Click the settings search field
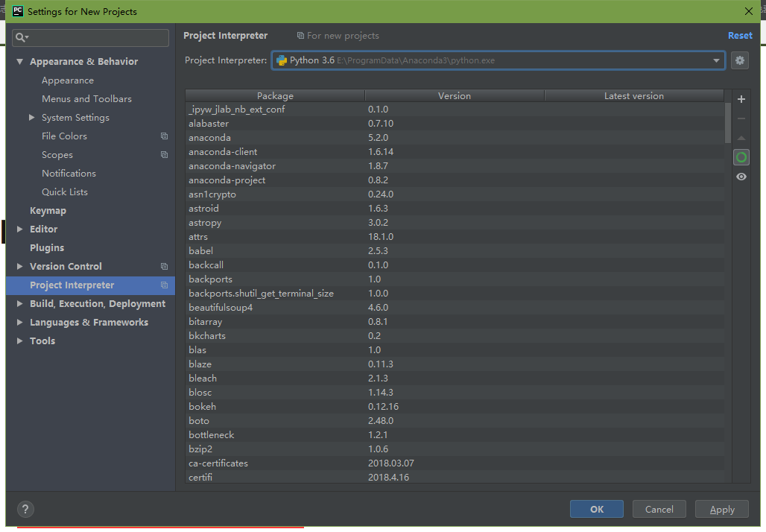766x532 pixels. click(90, 37)
